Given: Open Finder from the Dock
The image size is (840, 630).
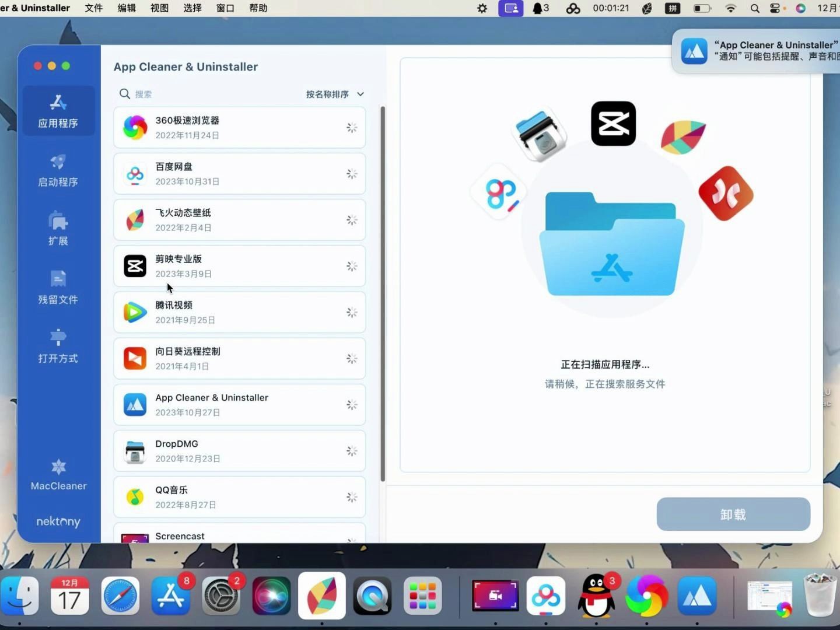Looking at the screenshot, I should point(19,596).
